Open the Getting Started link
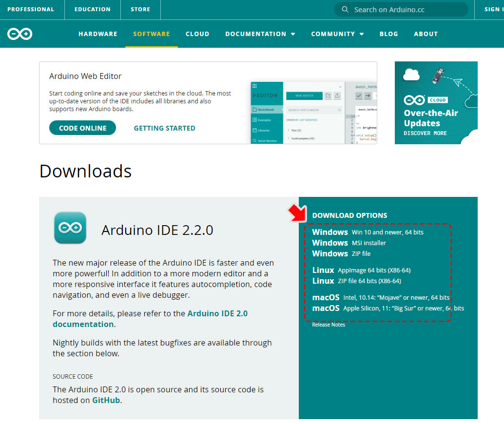Viewport: 504px width, 424px height. tap(165, 128)
